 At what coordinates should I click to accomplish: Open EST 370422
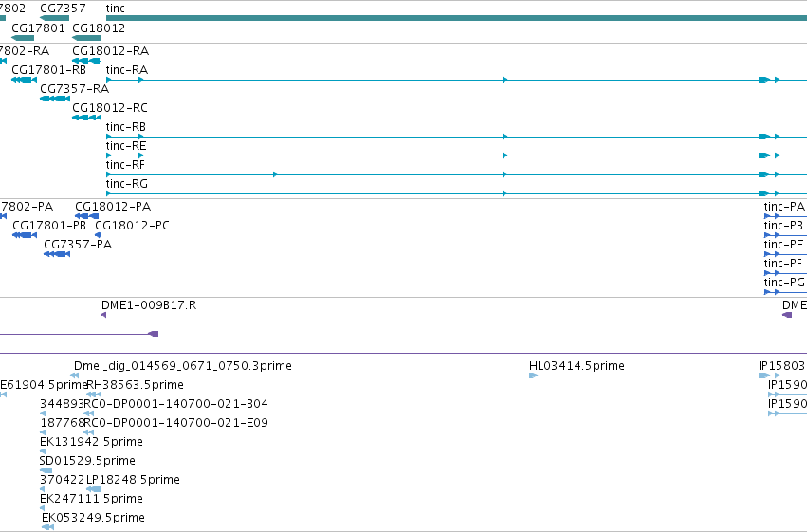pos(43,489)
